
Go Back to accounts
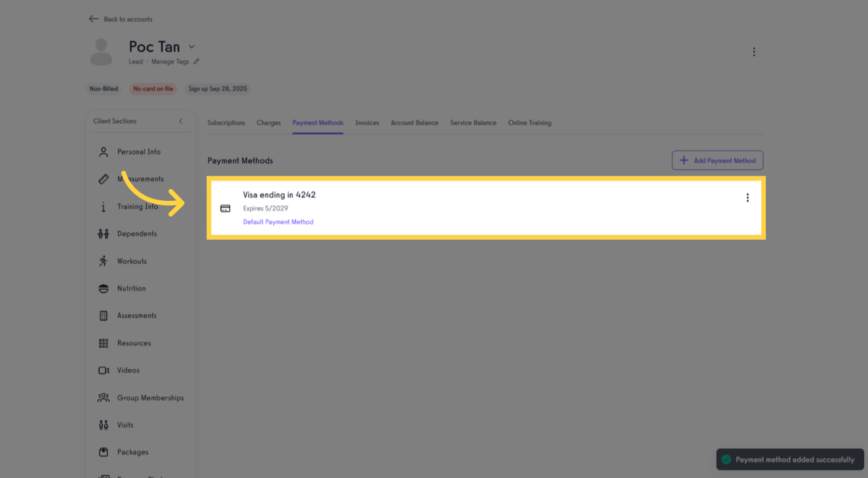point(120,19)
